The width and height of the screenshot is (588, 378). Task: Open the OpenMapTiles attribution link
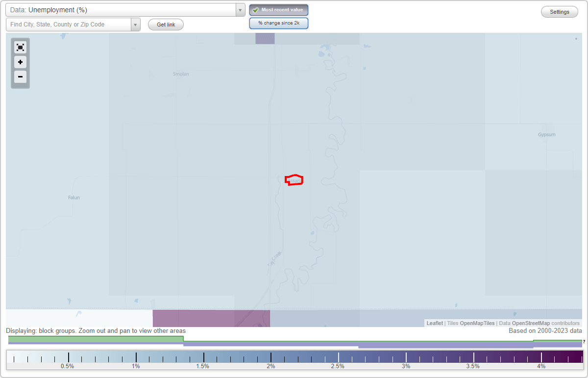point(476,323)
